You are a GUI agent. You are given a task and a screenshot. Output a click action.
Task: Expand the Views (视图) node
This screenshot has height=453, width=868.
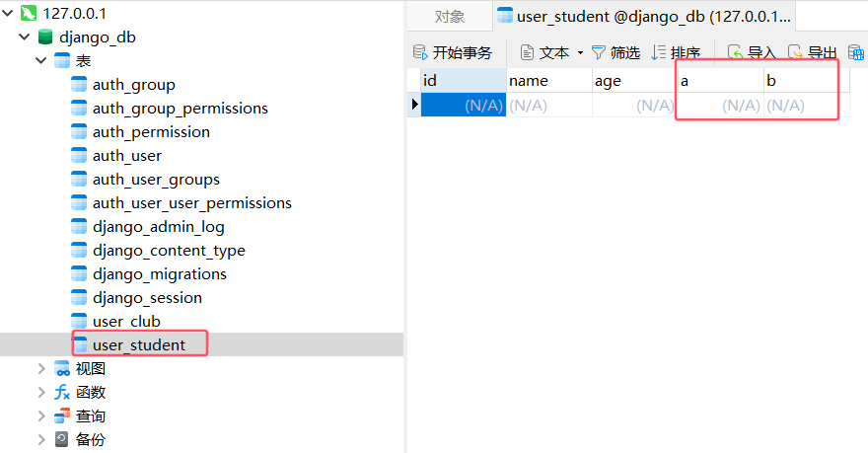(x=40, y=369)
